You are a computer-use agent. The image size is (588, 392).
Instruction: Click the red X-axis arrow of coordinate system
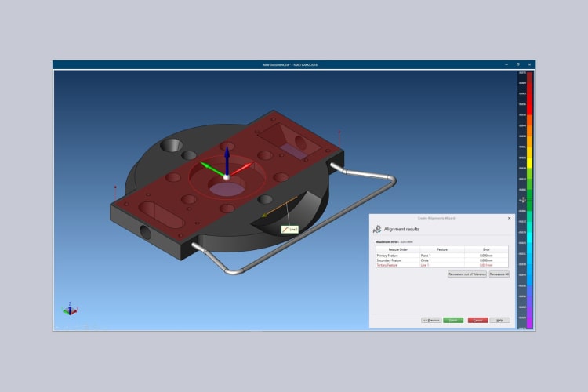241,169
